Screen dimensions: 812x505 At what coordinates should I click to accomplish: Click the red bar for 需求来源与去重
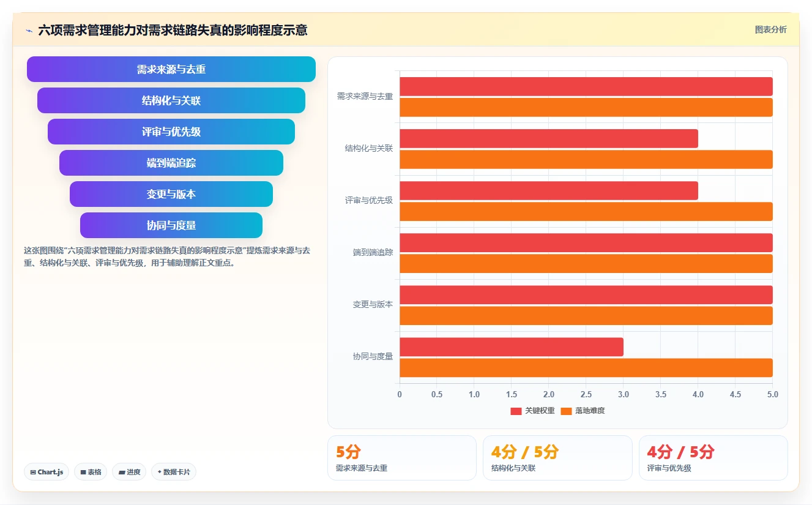point(586,86)
